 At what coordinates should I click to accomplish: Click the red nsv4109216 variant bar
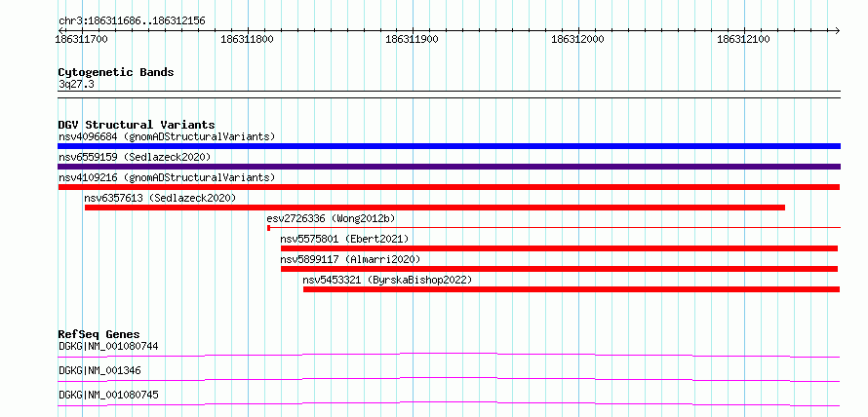point(449,187)
